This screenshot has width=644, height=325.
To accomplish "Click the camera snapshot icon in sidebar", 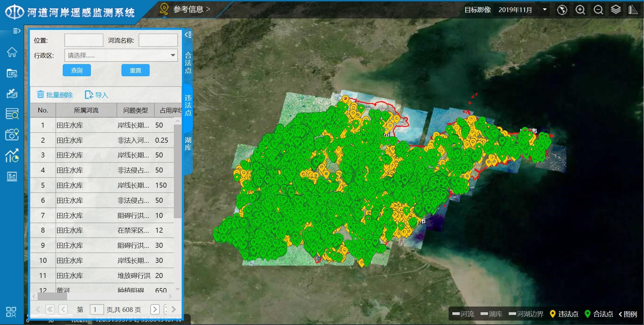I will click(12, 135).
